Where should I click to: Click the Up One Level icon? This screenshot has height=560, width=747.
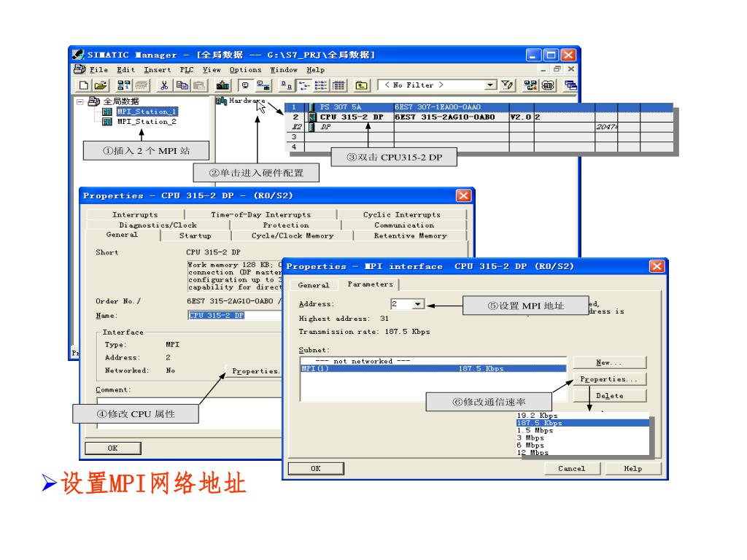[362, 85]
